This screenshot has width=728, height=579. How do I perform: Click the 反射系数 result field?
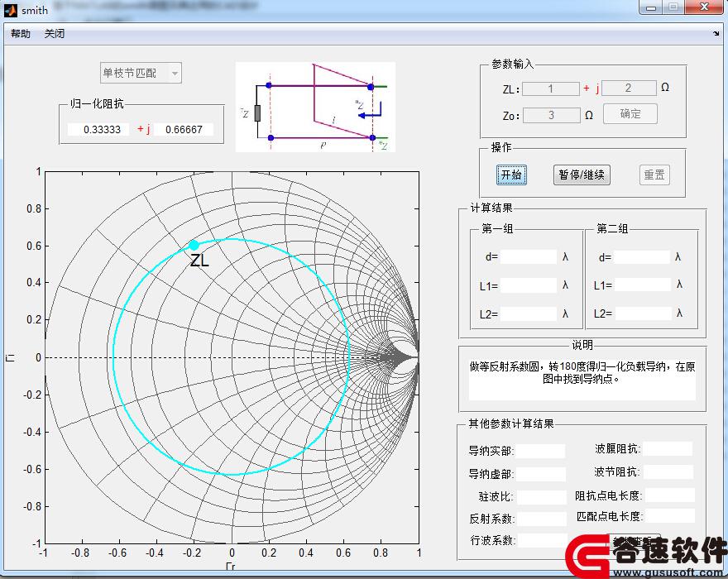[x=541, y=518]
